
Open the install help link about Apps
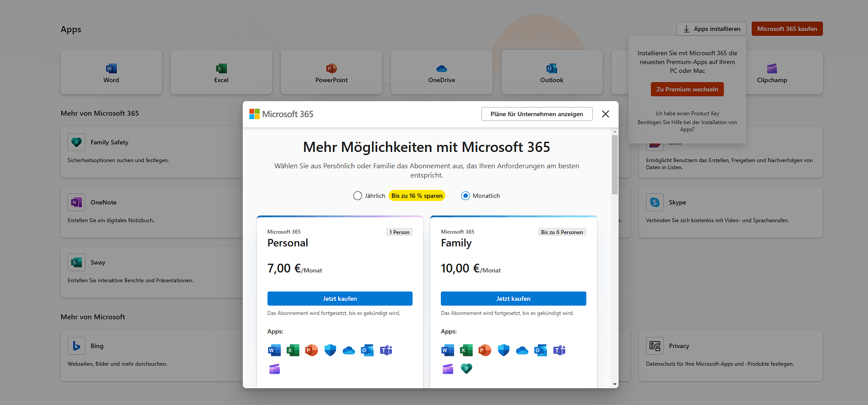[687, 126]
